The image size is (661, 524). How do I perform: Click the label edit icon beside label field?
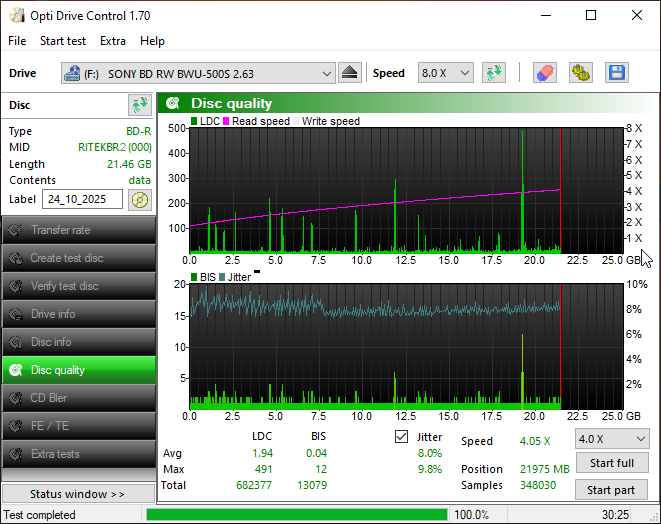(x=139, y=199)
